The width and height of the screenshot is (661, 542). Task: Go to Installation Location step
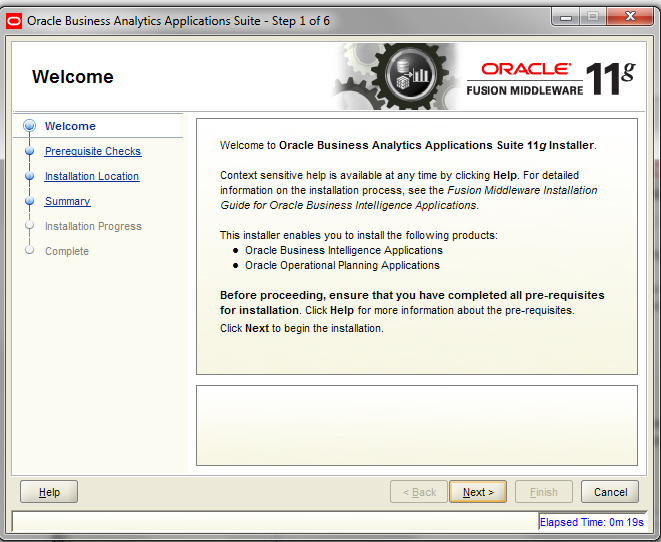tap(92, 176)
